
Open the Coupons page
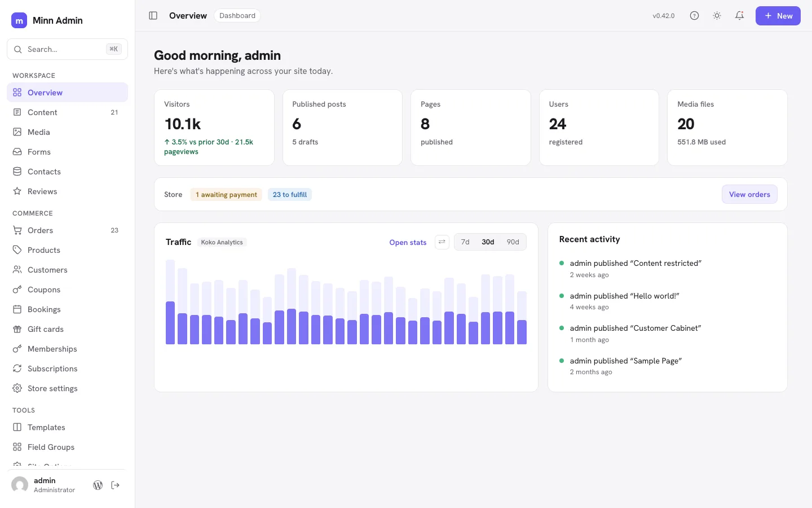(67, 290)
